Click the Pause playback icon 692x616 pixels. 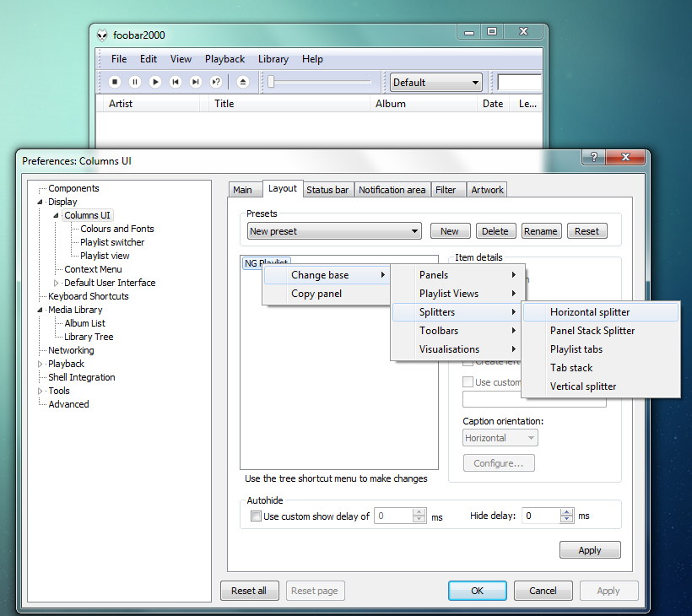click(x=135, y=81)
